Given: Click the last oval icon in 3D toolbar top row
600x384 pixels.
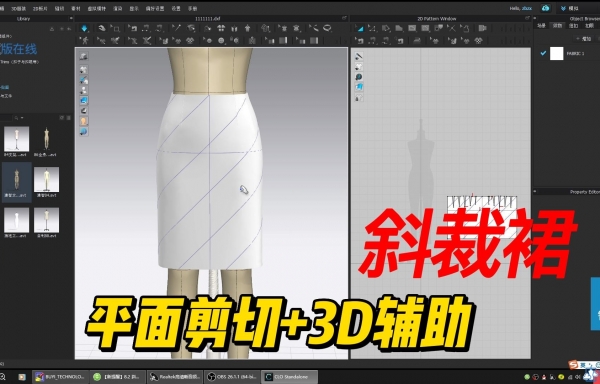Looking at the screenshot, I should (x=327, y=28).
